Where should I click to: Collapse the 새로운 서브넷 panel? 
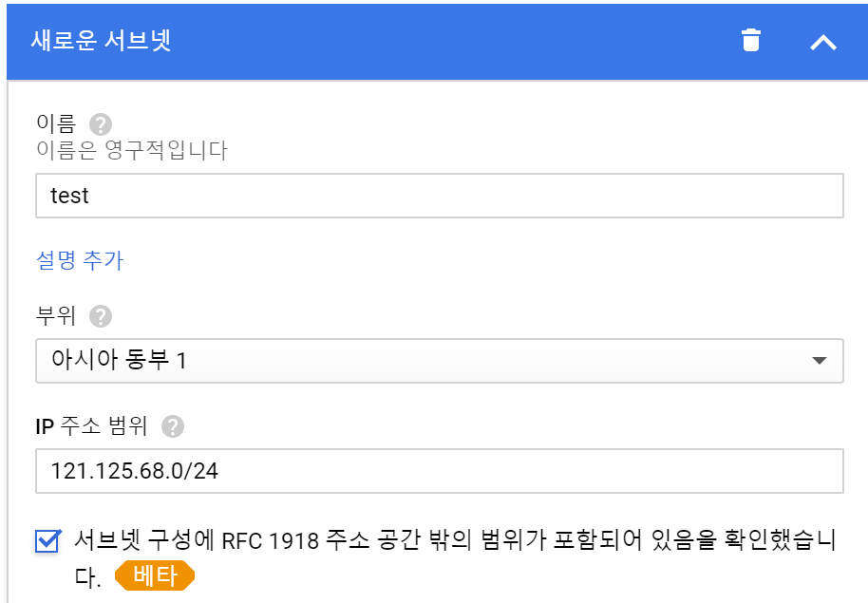822,42
